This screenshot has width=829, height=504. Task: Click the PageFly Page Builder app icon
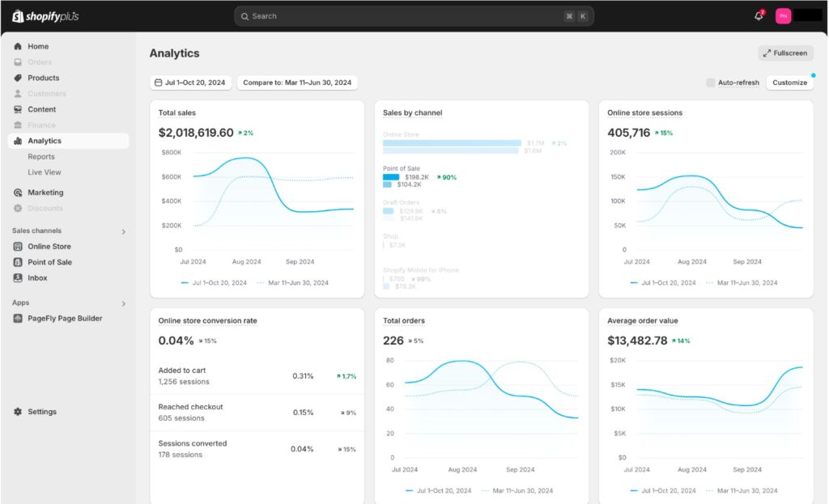(18, 319)
